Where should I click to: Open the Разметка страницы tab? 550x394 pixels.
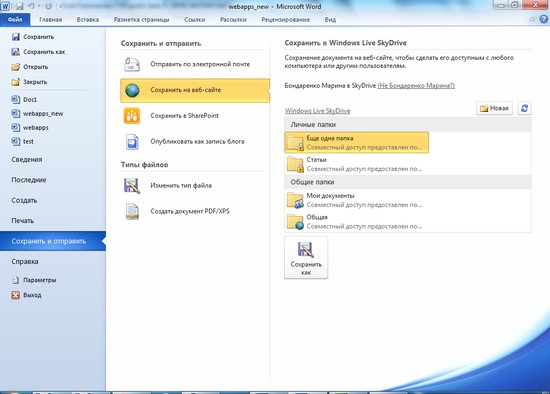[x=141, y=20]
